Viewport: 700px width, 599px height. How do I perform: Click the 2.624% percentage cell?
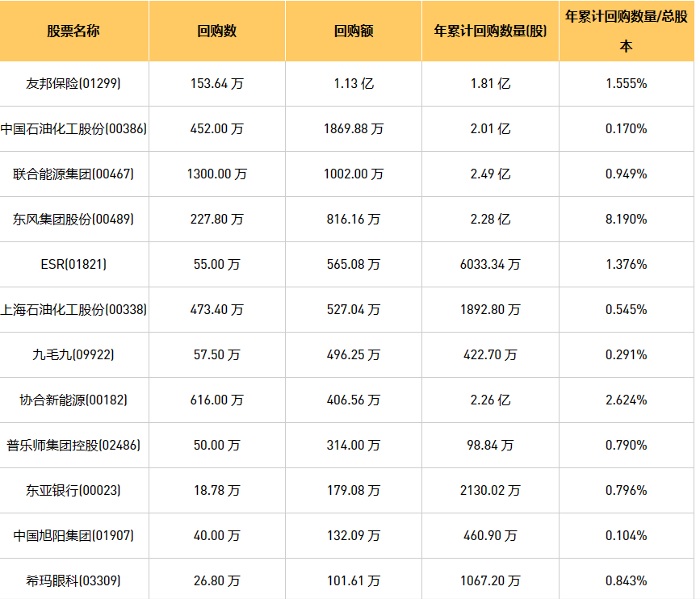[x=627, y=400]
